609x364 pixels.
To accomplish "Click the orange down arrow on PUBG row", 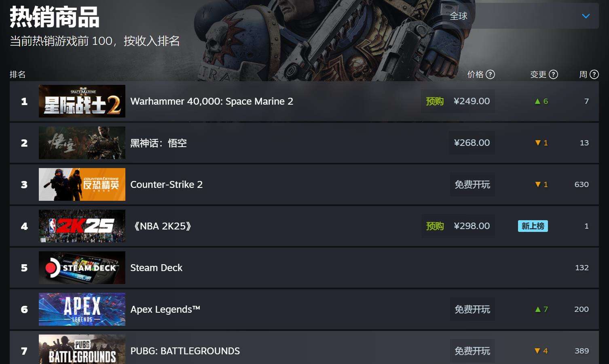I will click(537, 351).
